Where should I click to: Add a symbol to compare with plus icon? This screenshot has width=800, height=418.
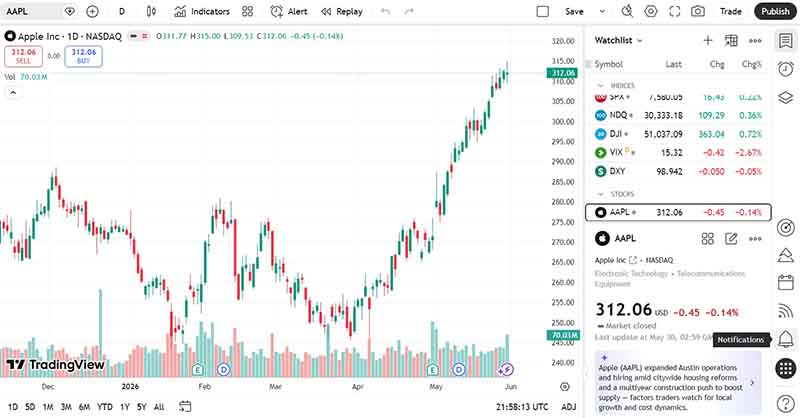pyautogui.click(x=92, y=11)
